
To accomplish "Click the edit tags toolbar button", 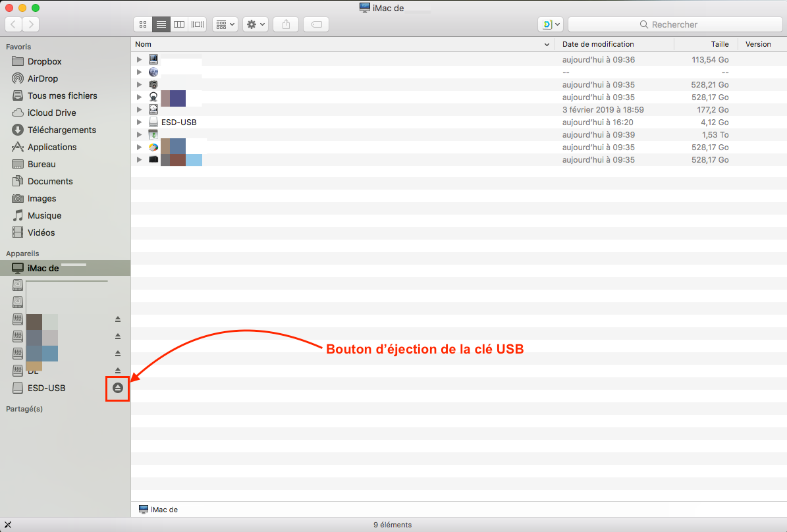I will tap(316, 24).
